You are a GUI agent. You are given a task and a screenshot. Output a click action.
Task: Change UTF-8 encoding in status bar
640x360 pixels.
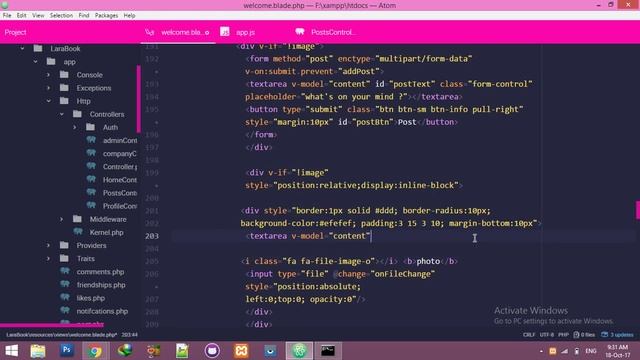(x=547, y=335)
